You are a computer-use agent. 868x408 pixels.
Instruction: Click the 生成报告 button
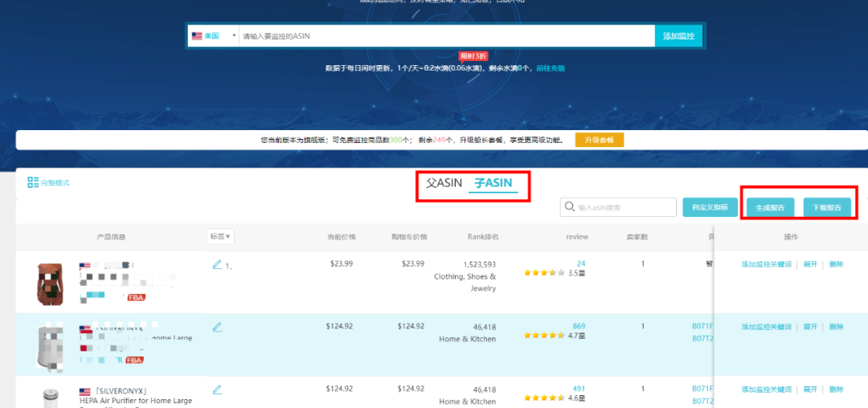(770, 208)
